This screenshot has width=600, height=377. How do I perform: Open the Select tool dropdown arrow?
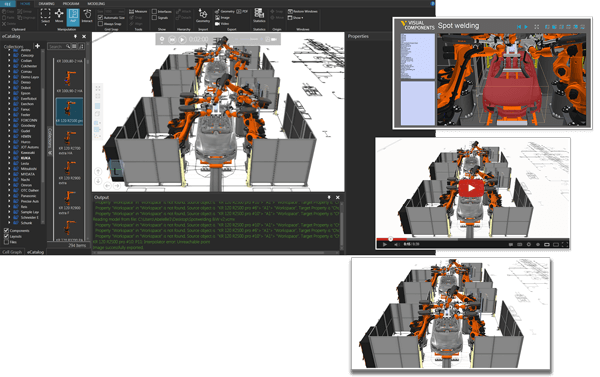tap(46, 24)
